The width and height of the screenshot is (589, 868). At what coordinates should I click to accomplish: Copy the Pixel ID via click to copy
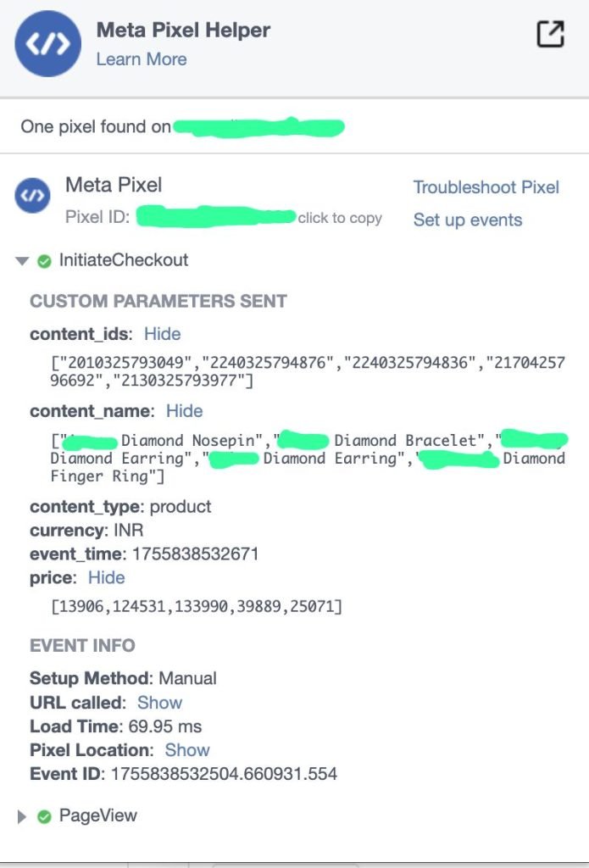pos(340,218)
